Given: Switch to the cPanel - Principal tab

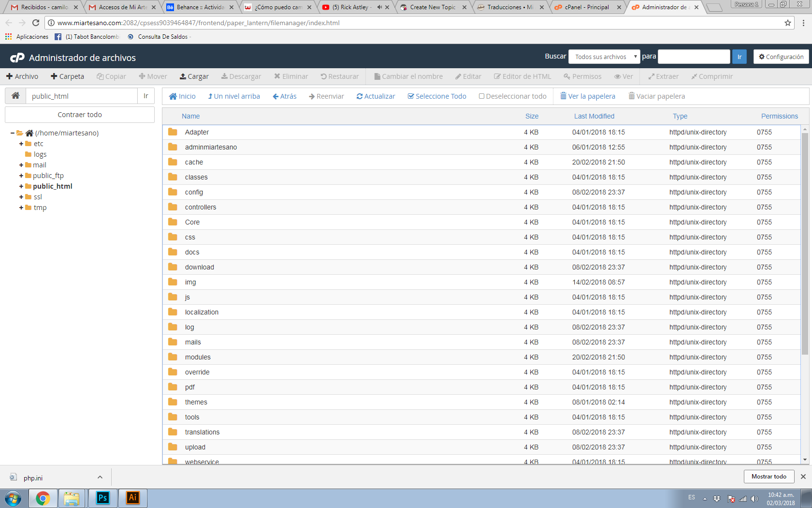Looking at the screenshot, I should click(587, 7).
